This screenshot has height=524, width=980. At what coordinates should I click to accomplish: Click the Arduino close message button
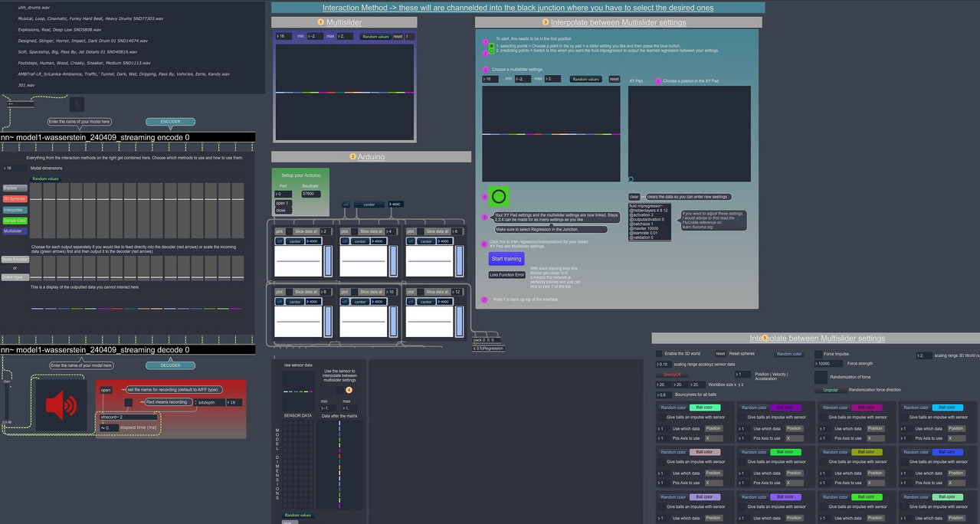[x=282, y=210]
